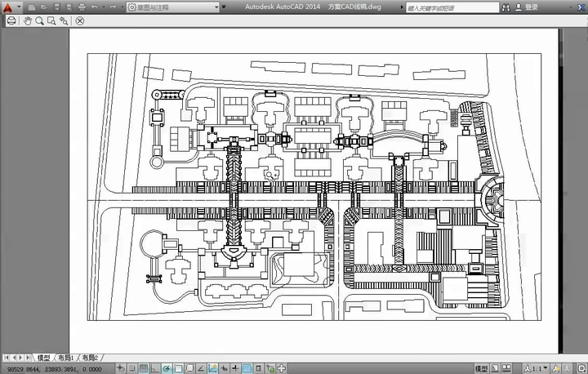Jump to last layout tab arrow
The height and width of the screenshot is (374, 588).
click(x=28, y=358)
